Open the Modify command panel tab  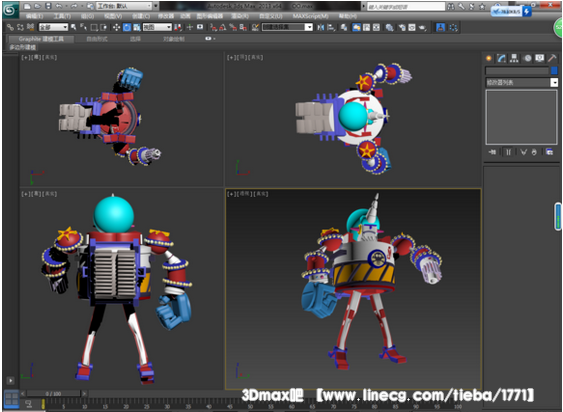(x=501, y=58)
